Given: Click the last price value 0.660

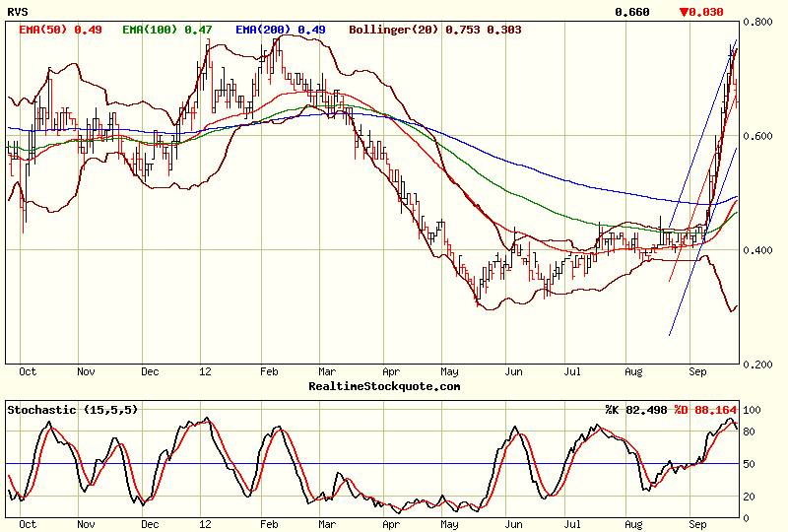Looking at the screenshot, I should [x=631, y=12].
